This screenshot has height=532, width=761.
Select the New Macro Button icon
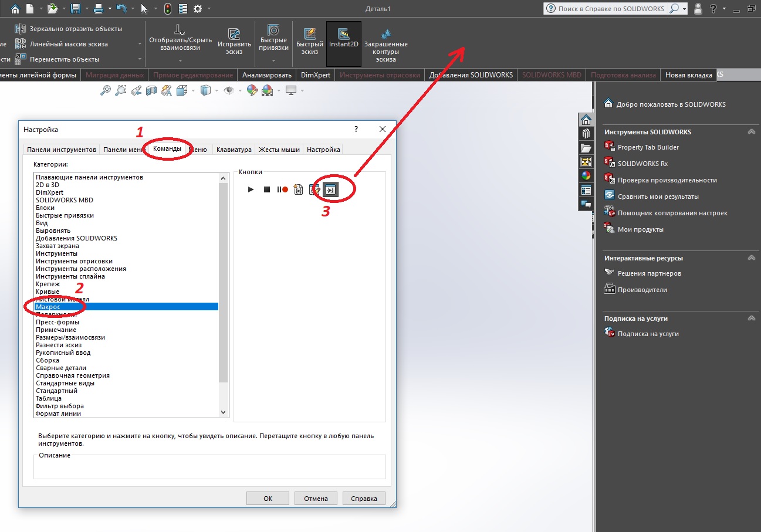(x=331, y=189)
